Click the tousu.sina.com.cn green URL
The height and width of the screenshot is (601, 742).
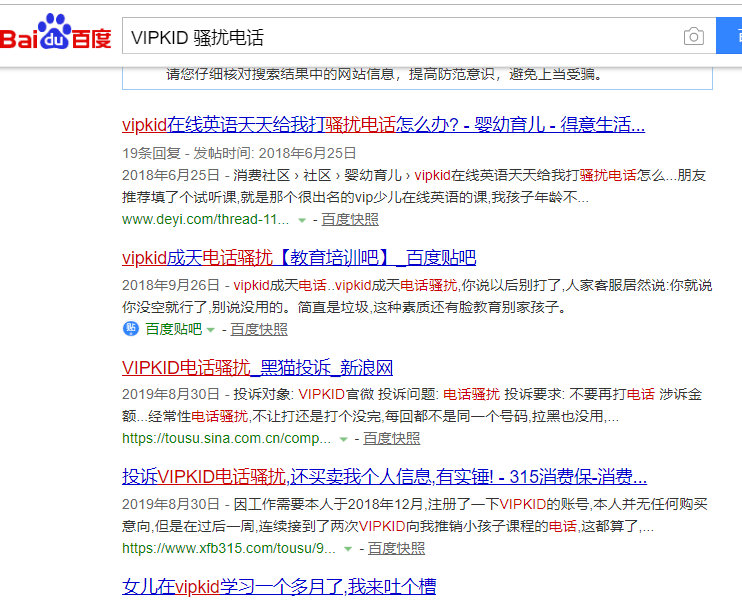226,439
